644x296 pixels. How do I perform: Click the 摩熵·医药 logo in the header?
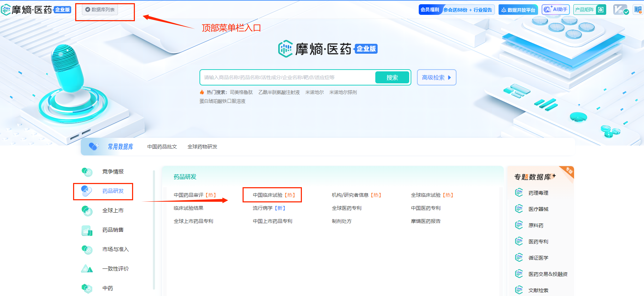[36, 10]
